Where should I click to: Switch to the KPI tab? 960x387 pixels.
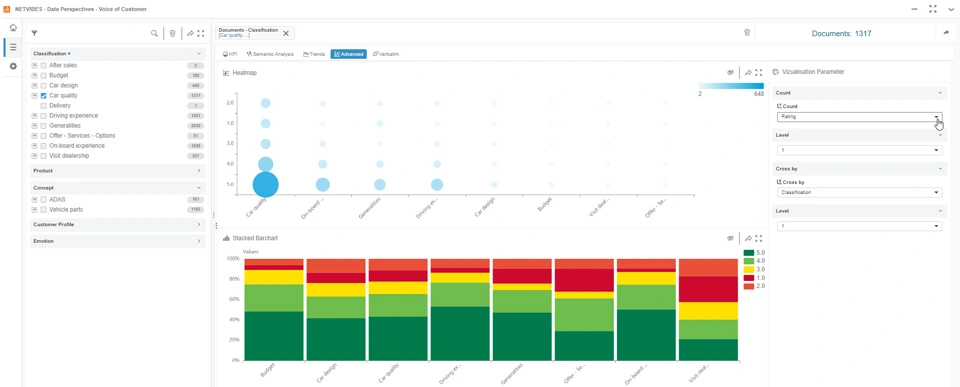coord(230,54)
